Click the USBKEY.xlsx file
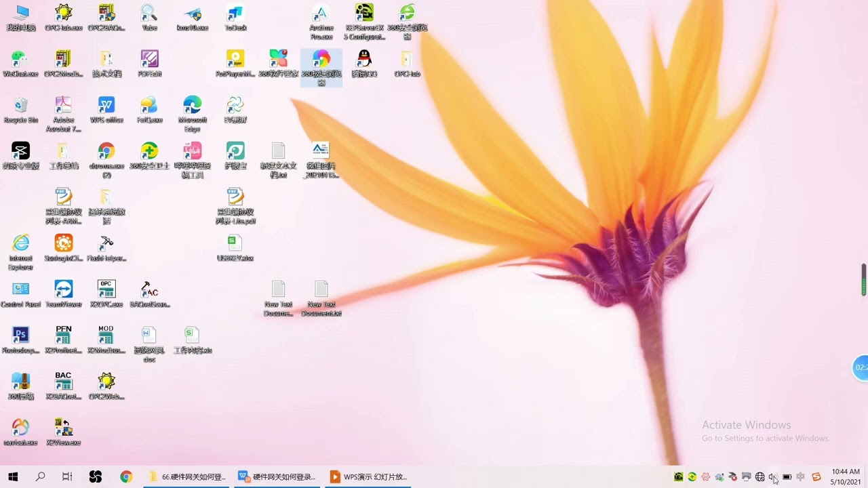The width and height of the screenshot is (868, 488). pyautogui.click(x=235, y=248)
